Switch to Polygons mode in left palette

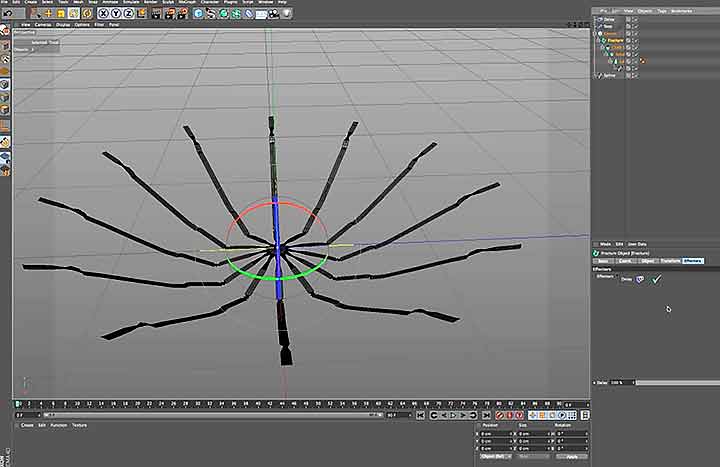point(5,110)
